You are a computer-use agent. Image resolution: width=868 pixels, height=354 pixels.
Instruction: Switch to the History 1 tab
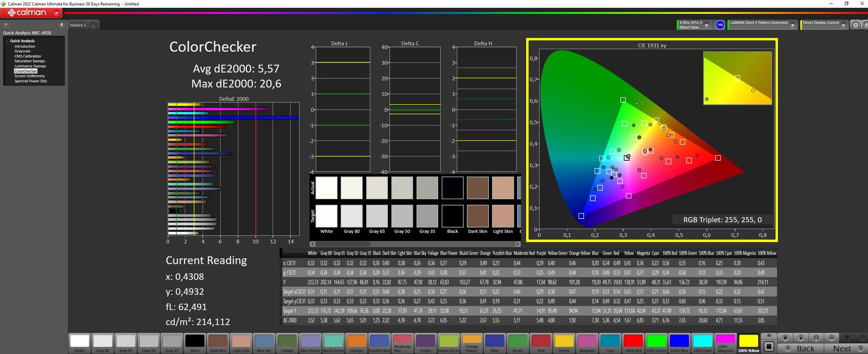(77, 25)
